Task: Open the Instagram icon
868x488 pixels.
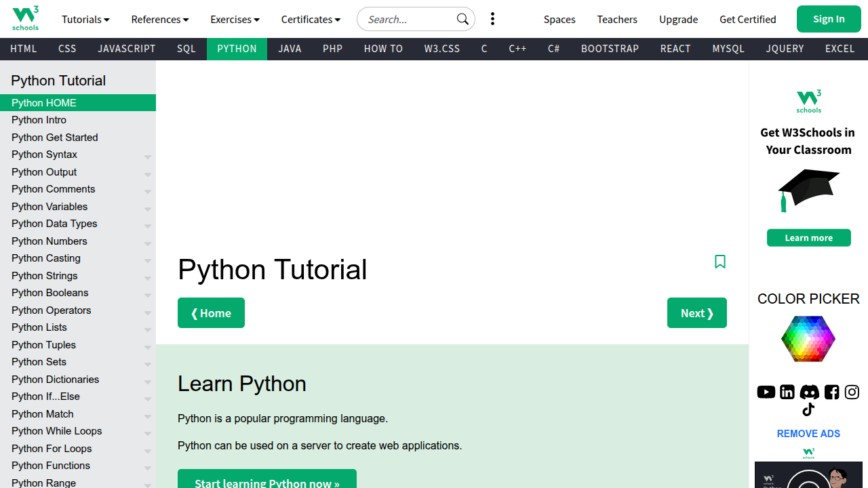Action: (x=852, y=392)
